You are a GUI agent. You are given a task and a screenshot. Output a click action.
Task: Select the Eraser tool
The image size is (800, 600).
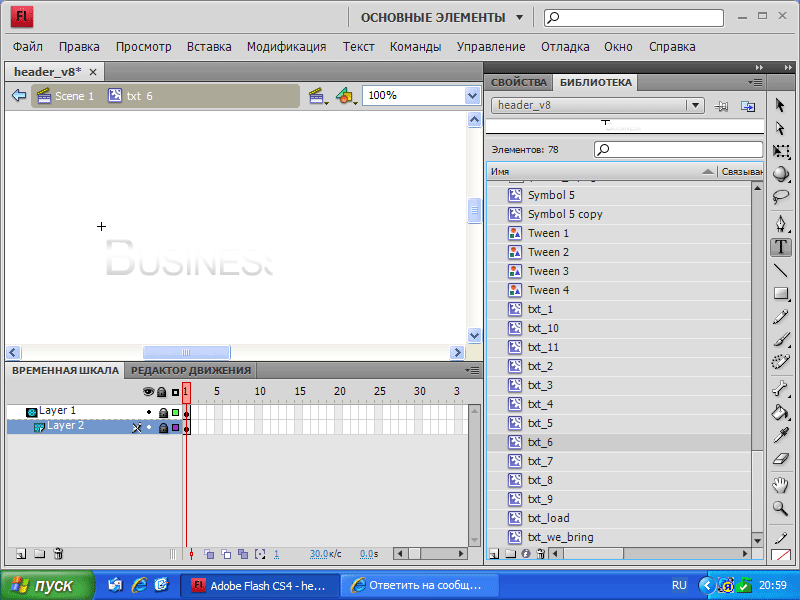(x=780, y=459)
